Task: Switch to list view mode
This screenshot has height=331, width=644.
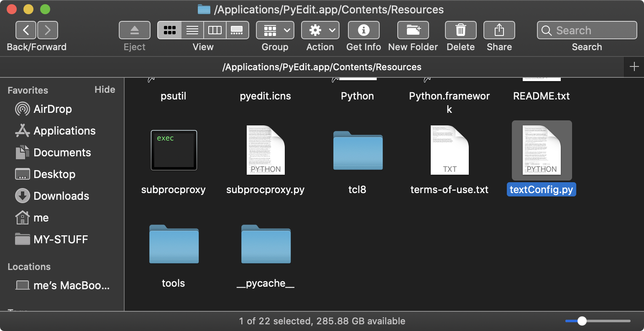Action: click(x=192, y=30)
